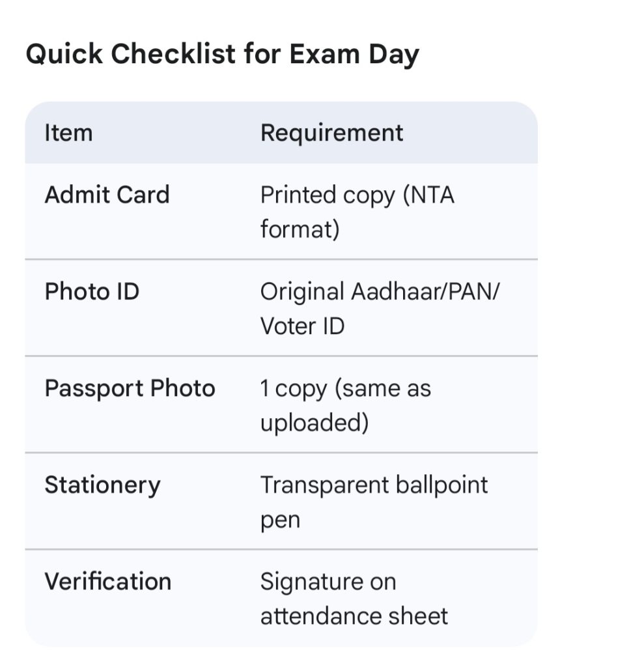Viewport: 644px width, 667px height.
Task: Select the Verification row label
Action: click(x=107, y=582)
